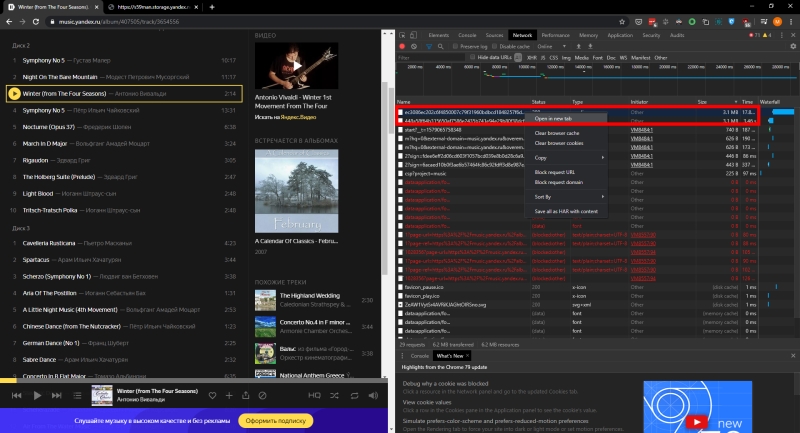Enable Preserve log checkbox
Viewport: 800px width, 433px height.
point(455,46)
